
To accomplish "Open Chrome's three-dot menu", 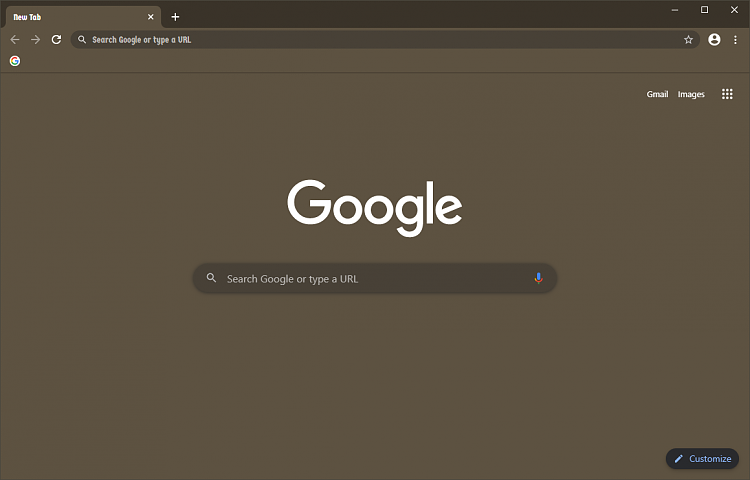I will click(x=735, y=40).
